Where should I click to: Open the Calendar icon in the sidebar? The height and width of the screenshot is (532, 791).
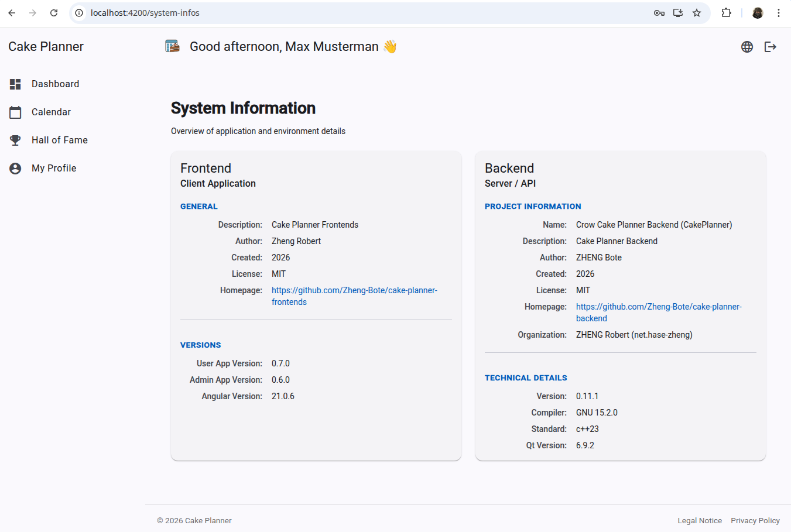pos(15,112)
